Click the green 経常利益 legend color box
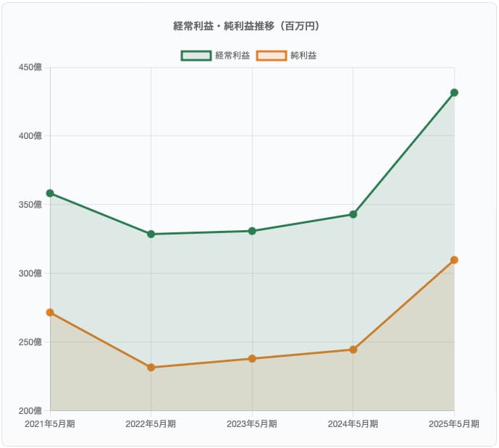The image size is (499, 448). pos(196,56)
